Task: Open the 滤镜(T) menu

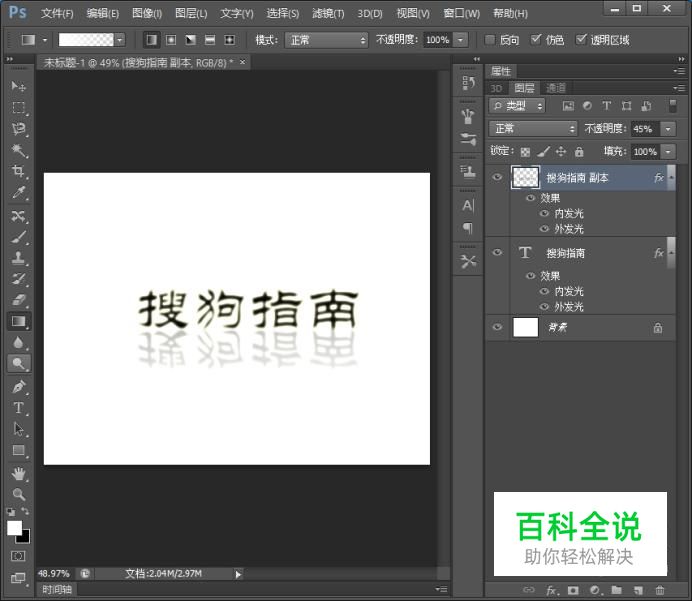Action: pyautogui.click(x=328, y=14)
